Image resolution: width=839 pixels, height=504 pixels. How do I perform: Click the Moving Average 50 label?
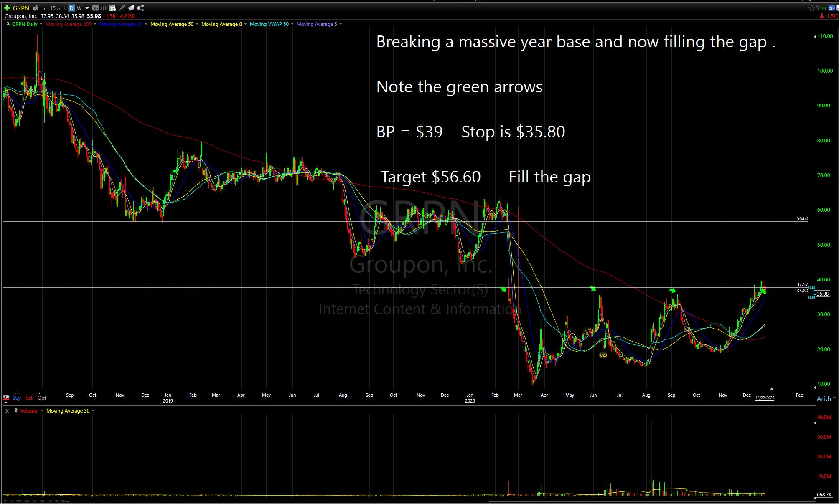(x=172, y=24)
